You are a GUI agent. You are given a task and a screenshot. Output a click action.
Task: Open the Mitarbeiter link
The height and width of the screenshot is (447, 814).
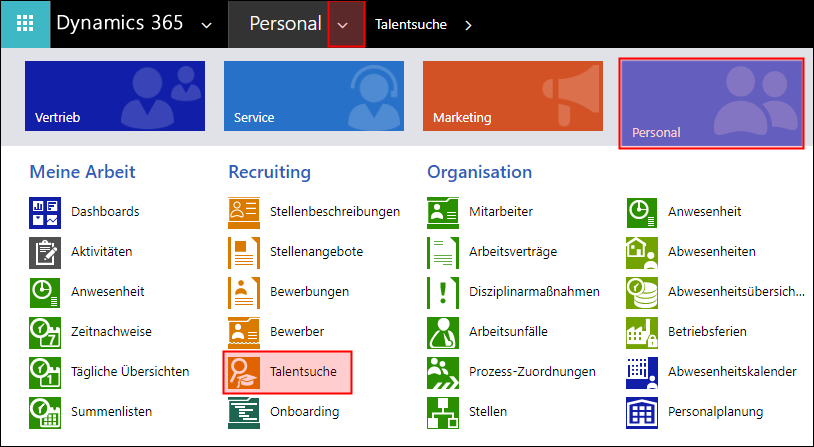coord(501,212)
